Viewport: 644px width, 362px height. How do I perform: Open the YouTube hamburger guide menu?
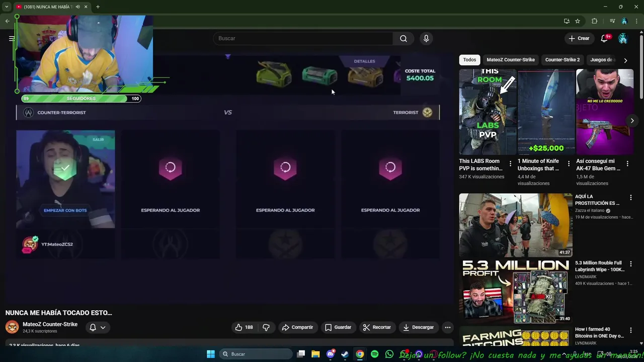[x=12, y=39]
